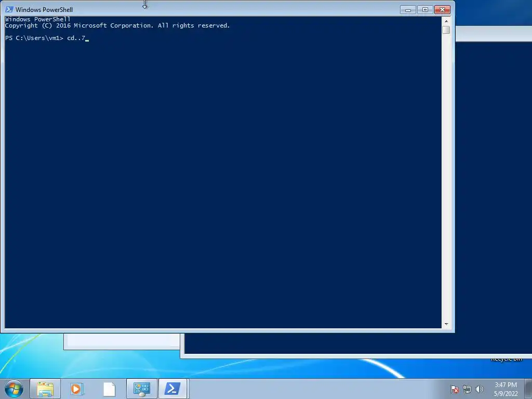Open the Action Center flag icon in the tray

tap(455, 389)
